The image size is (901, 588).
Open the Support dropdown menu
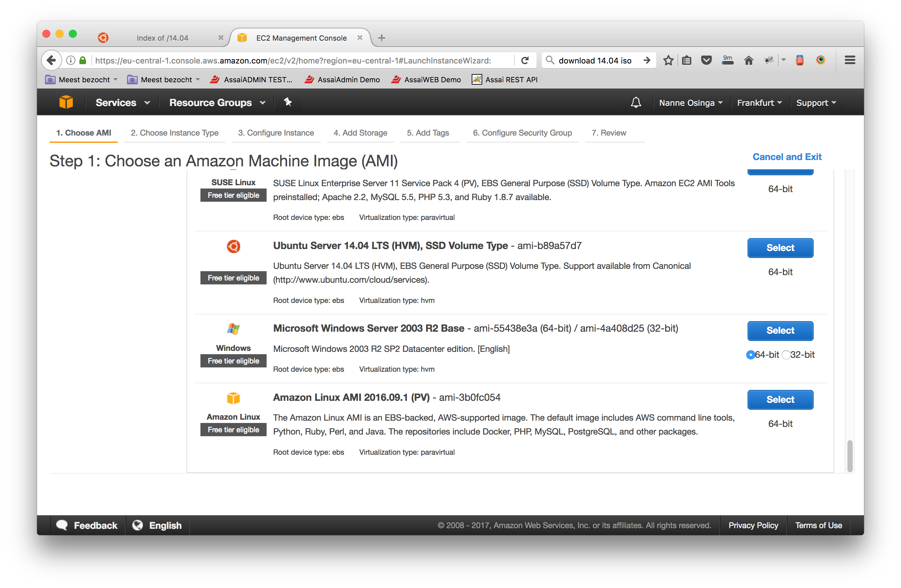point(816,103)
